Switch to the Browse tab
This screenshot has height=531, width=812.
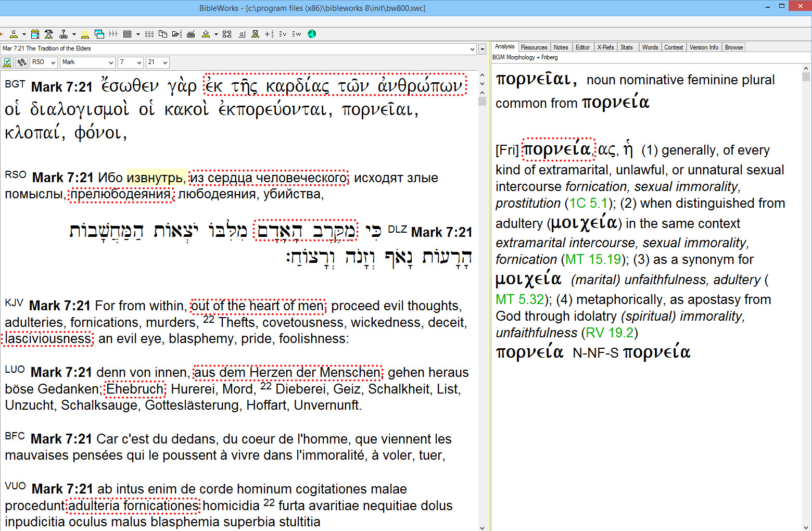[734, 47]
